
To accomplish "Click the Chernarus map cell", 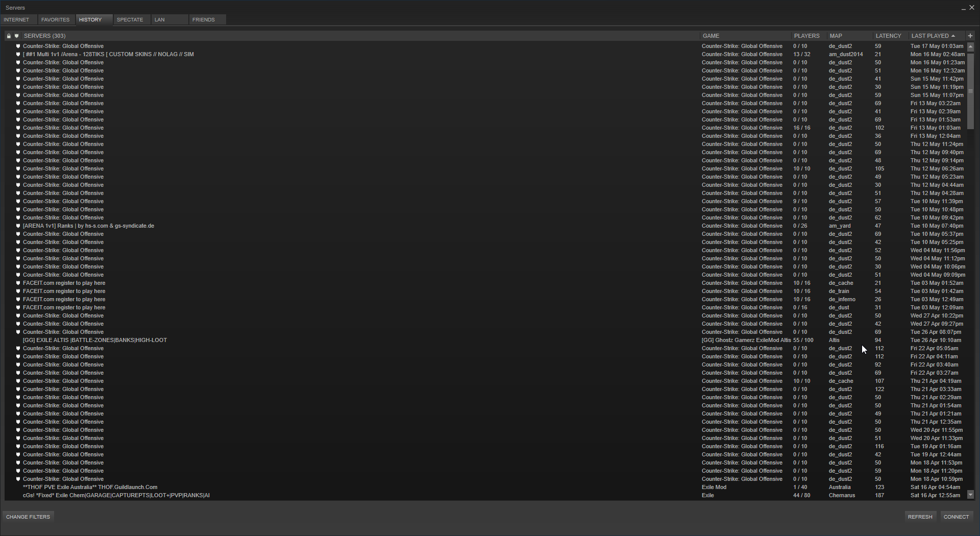I will click(x=842, y=495).
